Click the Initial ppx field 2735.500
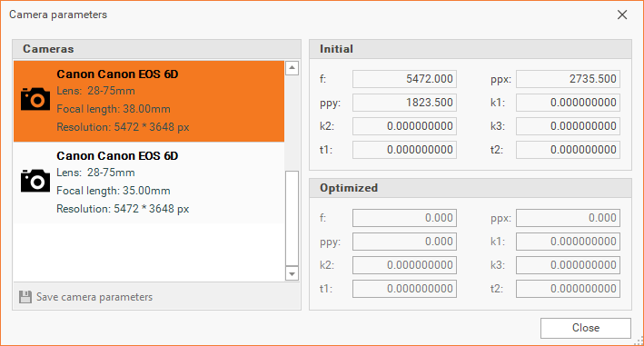The image size is (644, 346). click(568, 79)
